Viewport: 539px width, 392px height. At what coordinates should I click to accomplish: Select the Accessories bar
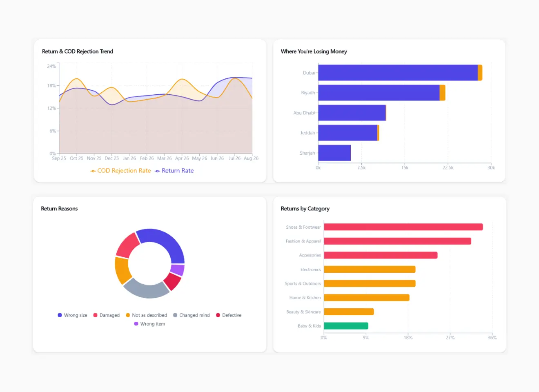(381, 255)
